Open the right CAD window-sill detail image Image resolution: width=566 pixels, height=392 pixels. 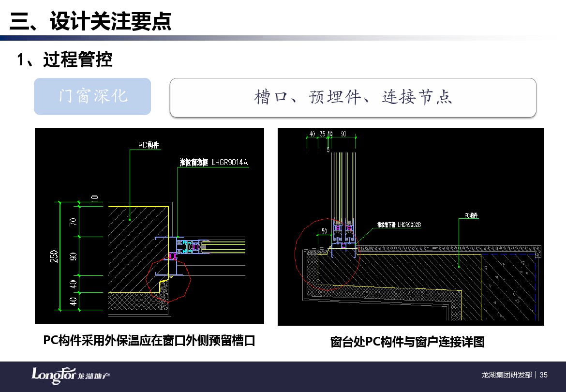pyautogui.click(x=411, y=226)
